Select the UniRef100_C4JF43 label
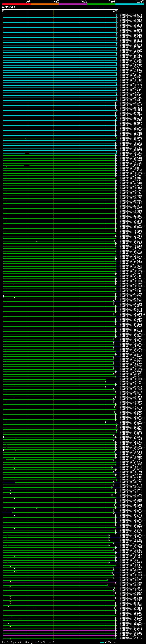 pos(131,638)
